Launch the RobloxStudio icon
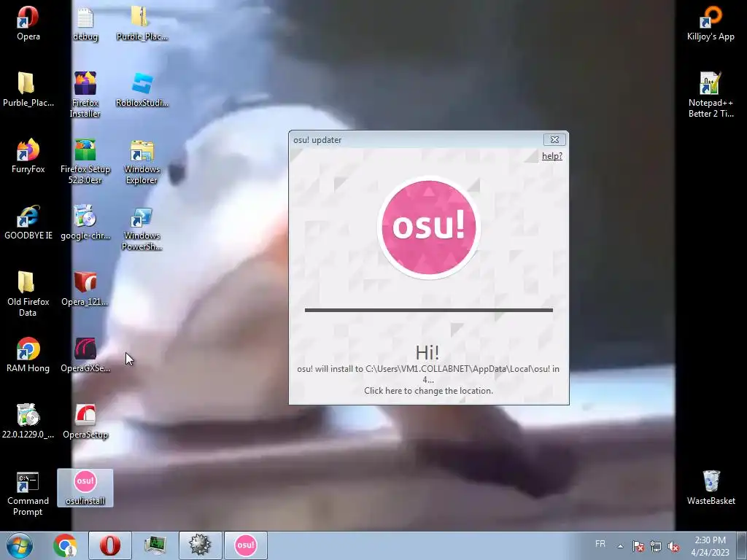747x560 pixels. click(142, 89)
